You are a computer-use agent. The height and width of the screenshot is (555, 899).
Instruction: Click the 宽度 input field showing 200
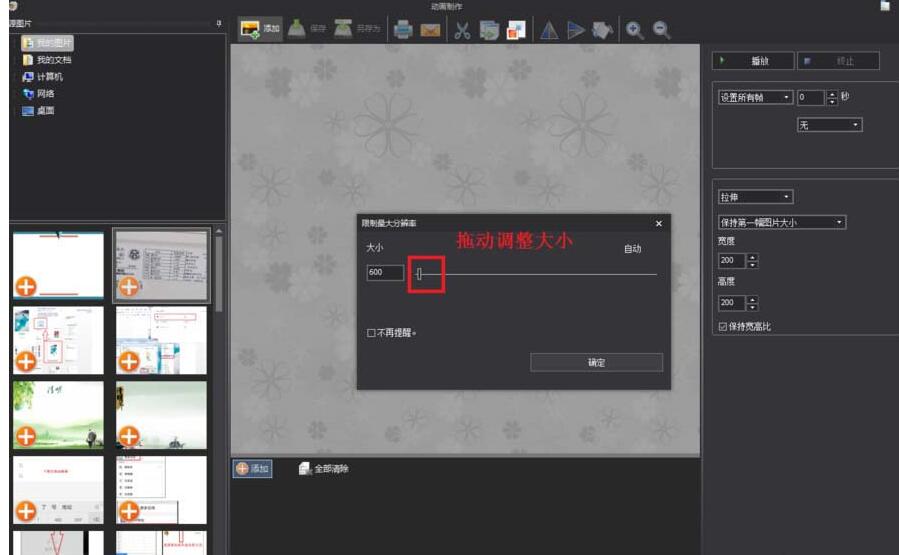click(x=732, y=260)
